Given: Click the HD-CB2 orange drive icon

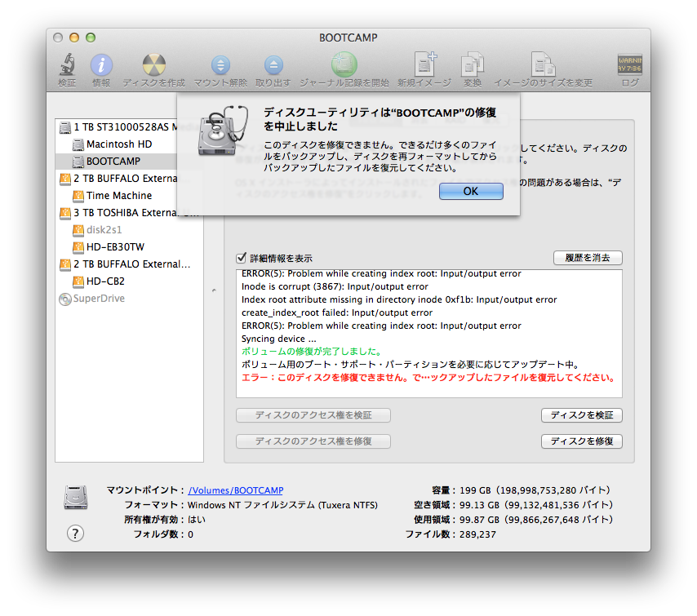Looking at the screenshot, I should coord(78,281).
